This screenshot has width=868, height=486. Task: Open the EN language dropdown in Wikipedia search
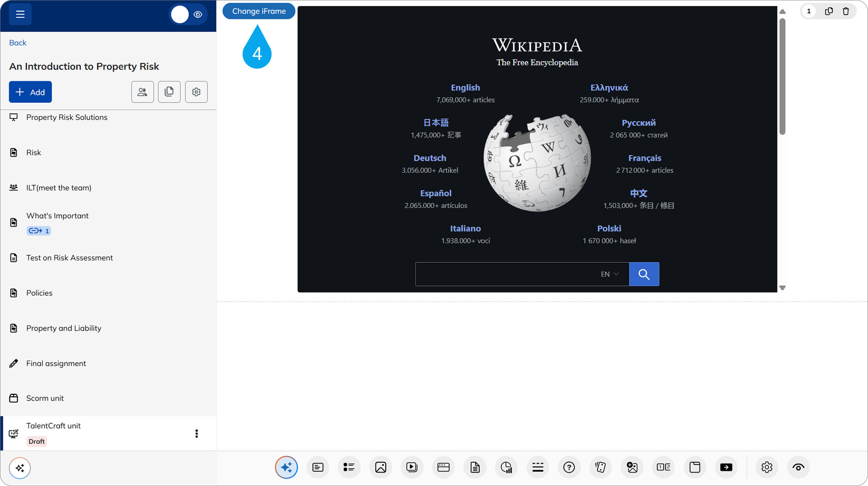pyautogui.click(x=609, y=274)
